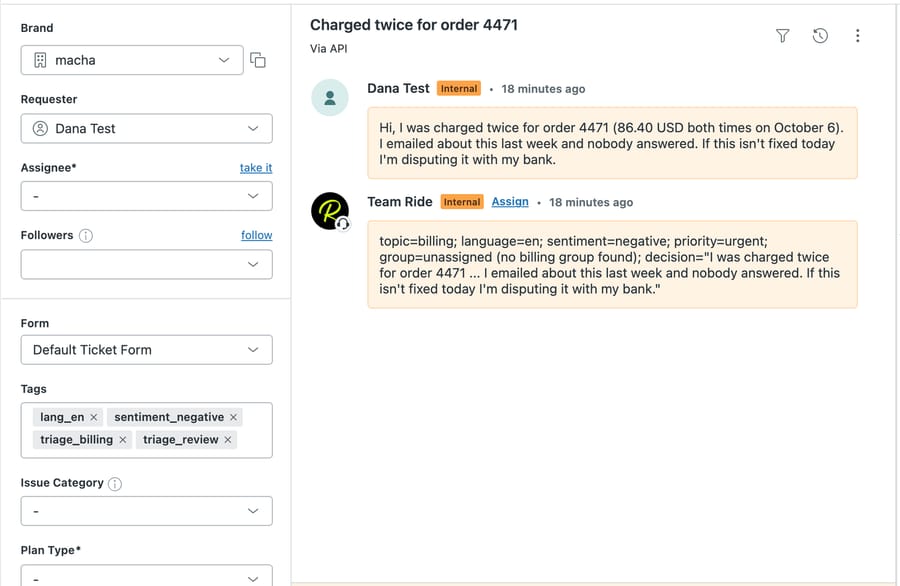Click the copy icon next to Brand

point(258,60)
